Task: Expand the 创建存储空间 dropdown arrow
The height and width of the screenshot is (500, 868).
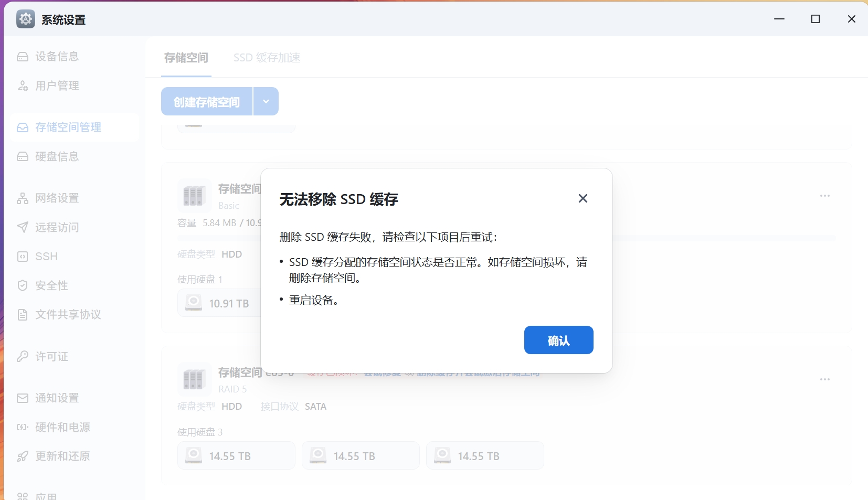Action: [266, 101]
